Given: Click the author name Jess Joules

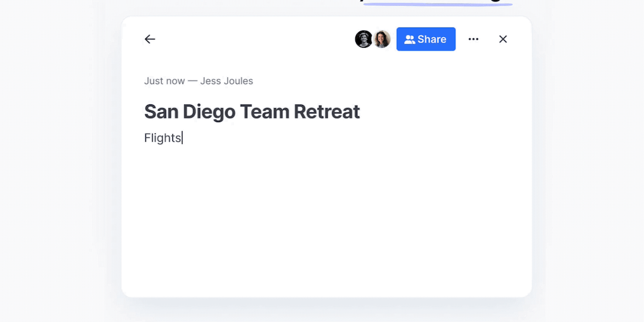Looking at the screenshot, I should tap(226, 80).
